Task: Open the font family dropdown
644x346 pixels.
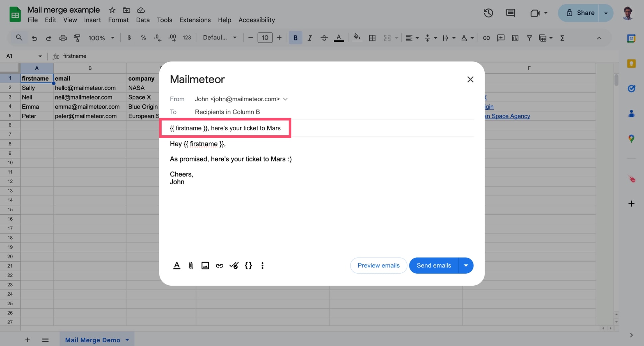Action: click(x=220, y=38)
